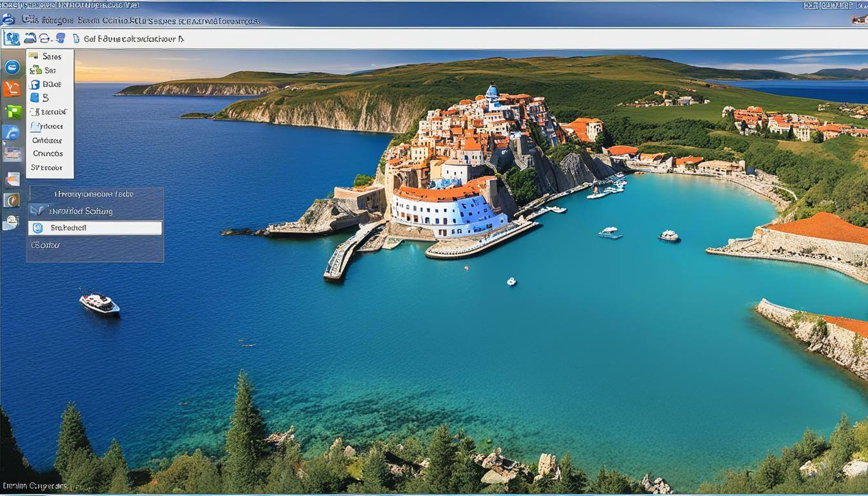Select the clock-style icon in the sidebar
The image size is (868, 496).
tap(12, 200)
